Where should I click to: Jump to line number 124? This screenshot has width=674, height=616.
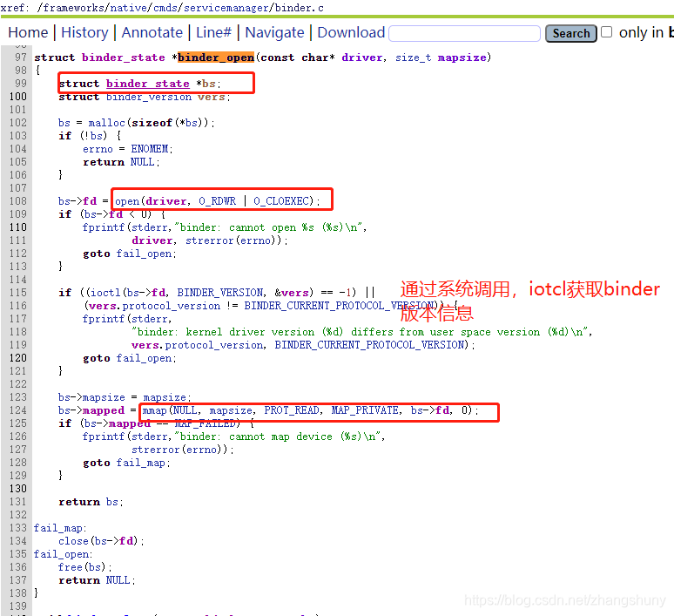[17, 410]
